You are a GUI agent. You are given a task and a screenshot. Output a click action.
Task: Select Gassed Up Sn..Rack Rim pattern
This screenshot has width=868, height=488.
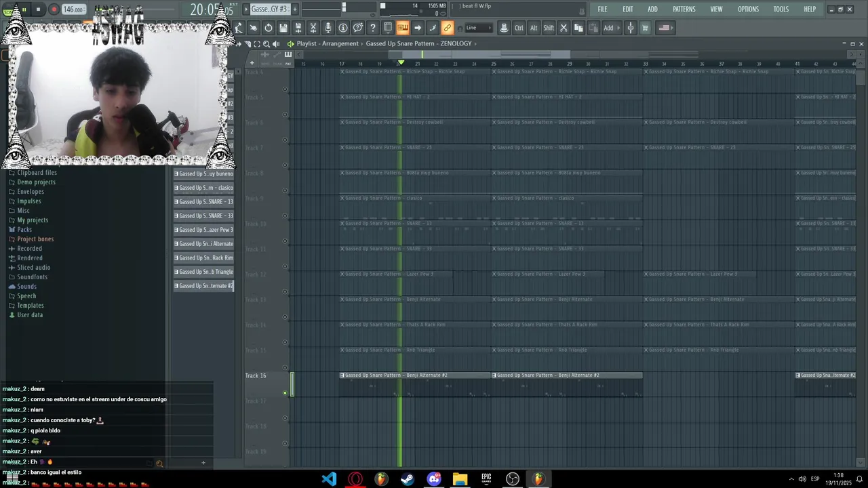[203, 258]
